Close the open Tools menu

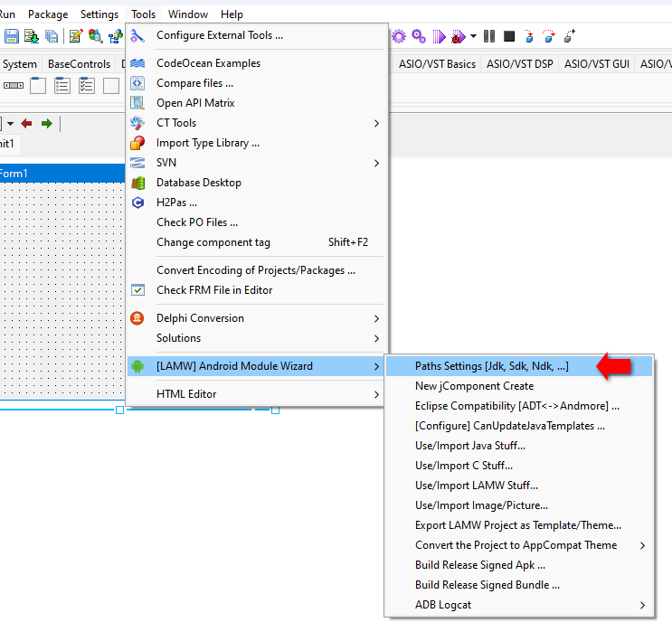click(x=143, y=14)
